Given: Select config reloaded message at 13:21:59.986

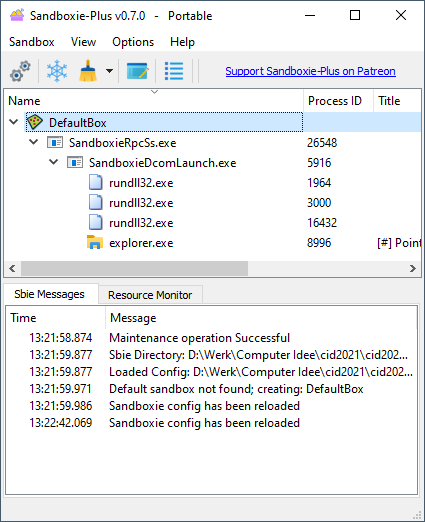Looking at the screenshot, I should pos(211,406).
